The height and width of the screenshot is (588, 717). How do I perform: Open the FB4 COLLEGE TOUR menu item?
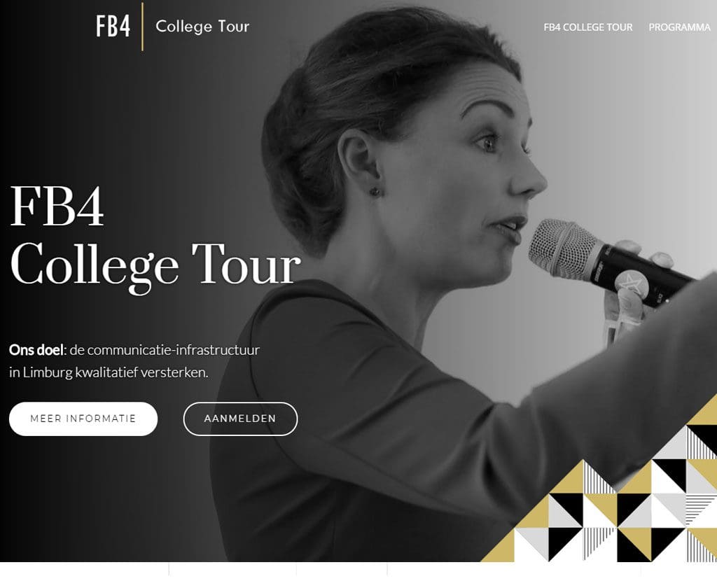click(x=588, y=27)
